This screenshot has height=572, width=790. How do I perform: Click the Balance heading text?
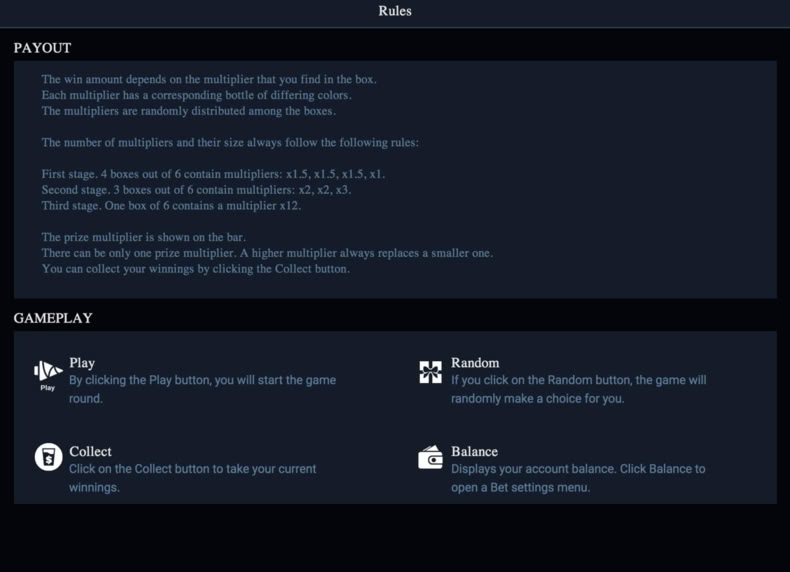(x=475, y=452)
